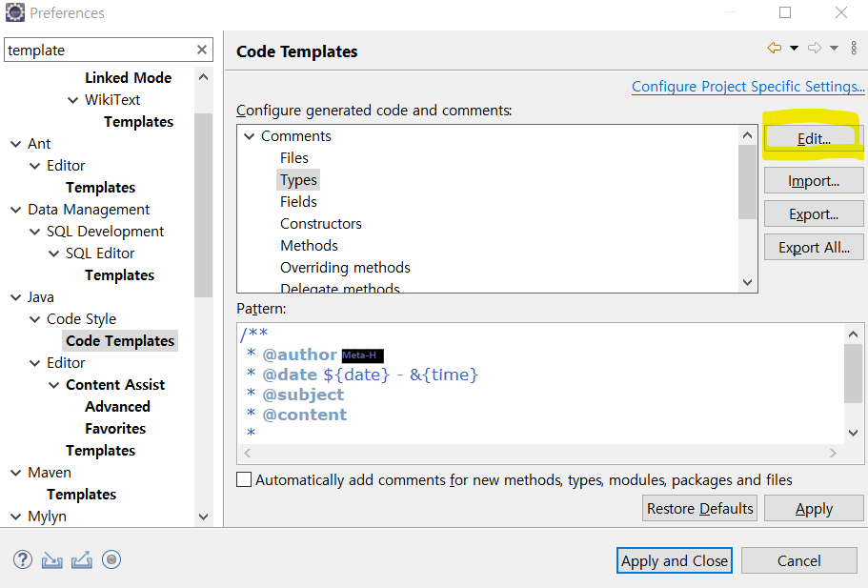Open Maven Templates preference page
The height and width of the screenshot is (588, 868).
point(81,494)
